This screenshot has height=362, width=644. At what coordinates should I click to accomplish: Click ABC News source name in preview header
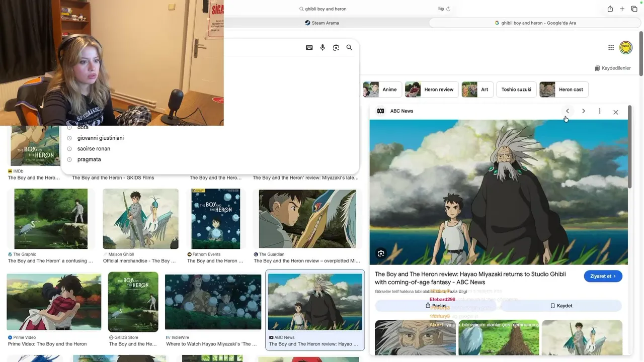[401, 111]
